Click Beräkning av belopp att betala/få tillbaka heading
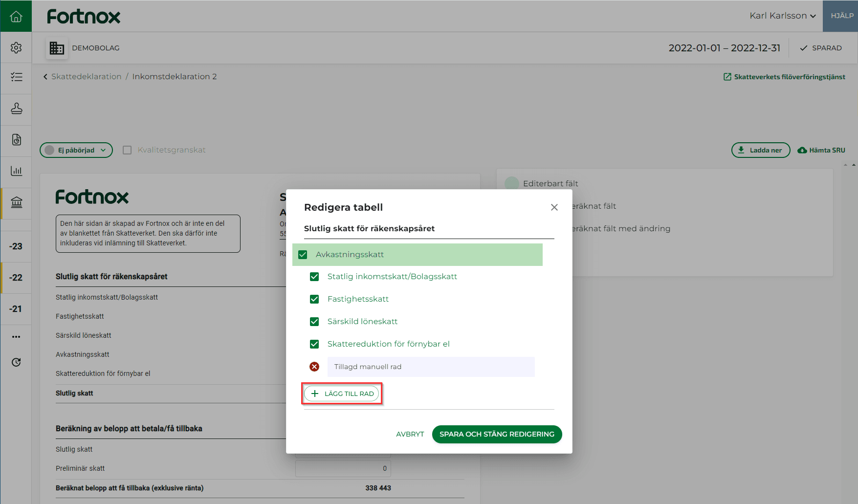 129,429
